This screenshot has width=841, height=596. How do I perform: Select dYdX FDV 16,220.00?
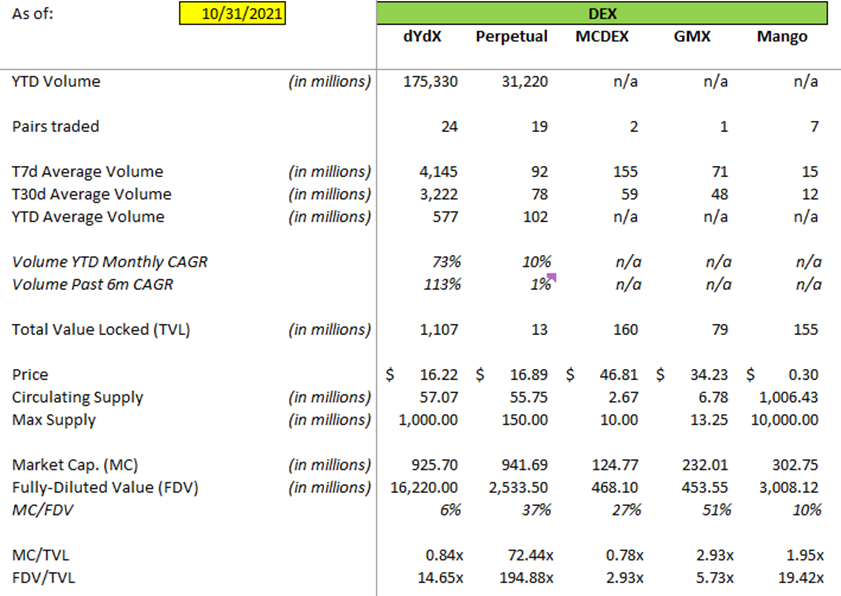(424, 487)
